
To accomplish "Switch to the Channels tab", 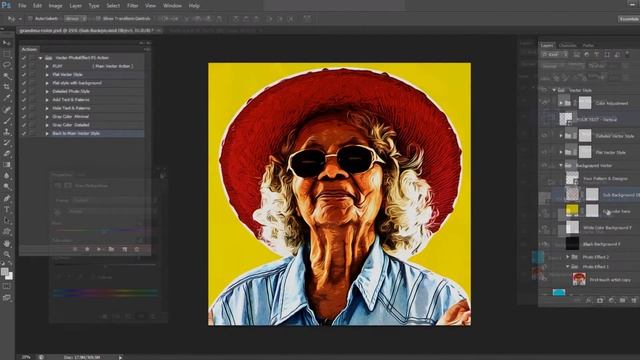I will click(x=567, y=45).
